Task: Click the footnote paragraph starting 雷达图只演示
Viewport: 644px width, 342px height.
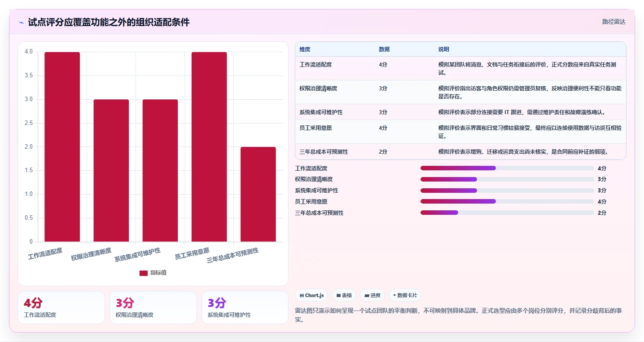Action: click(458, 315)
